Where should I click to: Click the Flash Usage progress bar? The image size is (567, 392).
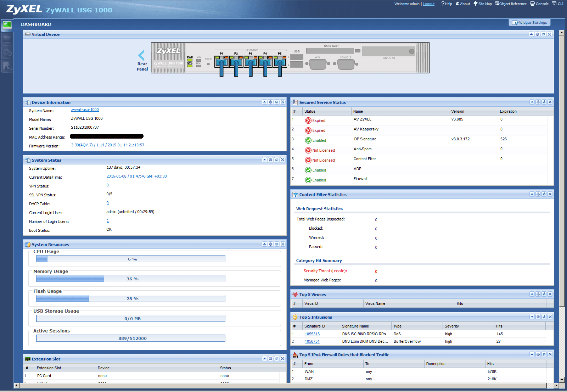coord(131,299)
